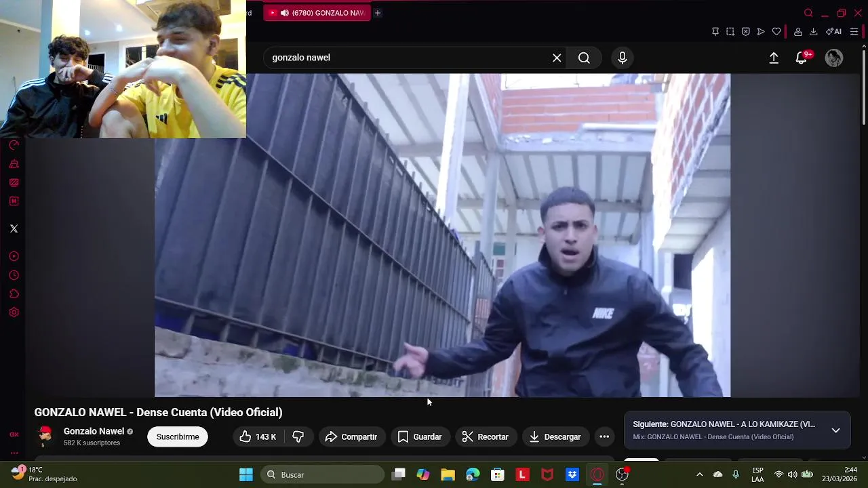Image resolution: width=868 pixels, height=488 pixels.
Task: Open Settings gear icon in Opera sidebar
Action: tap(14, 312)
